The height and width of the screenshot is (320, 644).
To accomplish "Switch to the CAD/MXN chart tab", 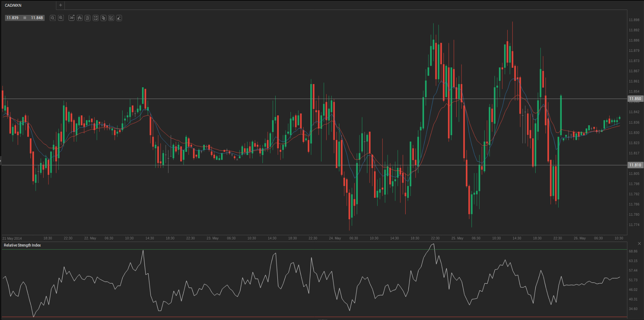I will coord(13,5).
